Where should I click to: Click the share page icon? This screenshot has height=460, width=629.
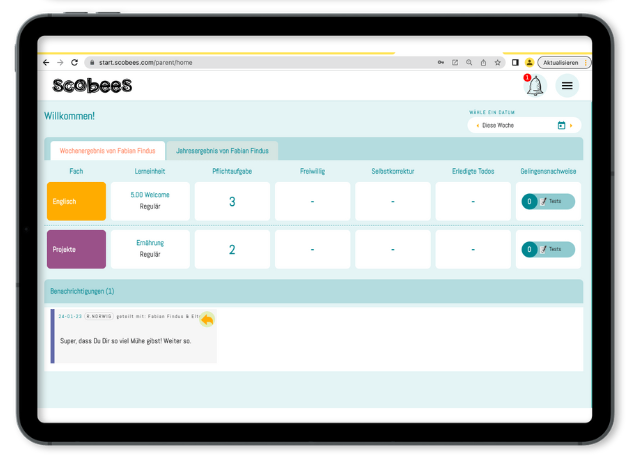point(483,63)
